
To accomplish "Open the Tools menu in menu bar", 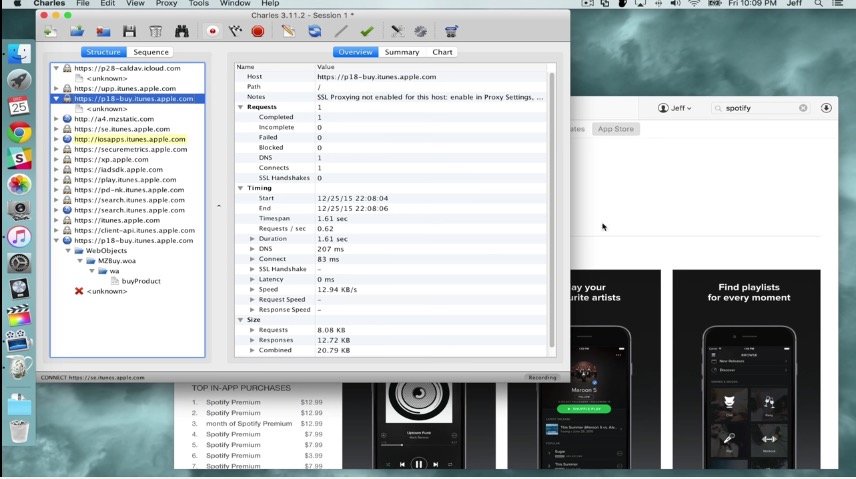I will [199, 3].
